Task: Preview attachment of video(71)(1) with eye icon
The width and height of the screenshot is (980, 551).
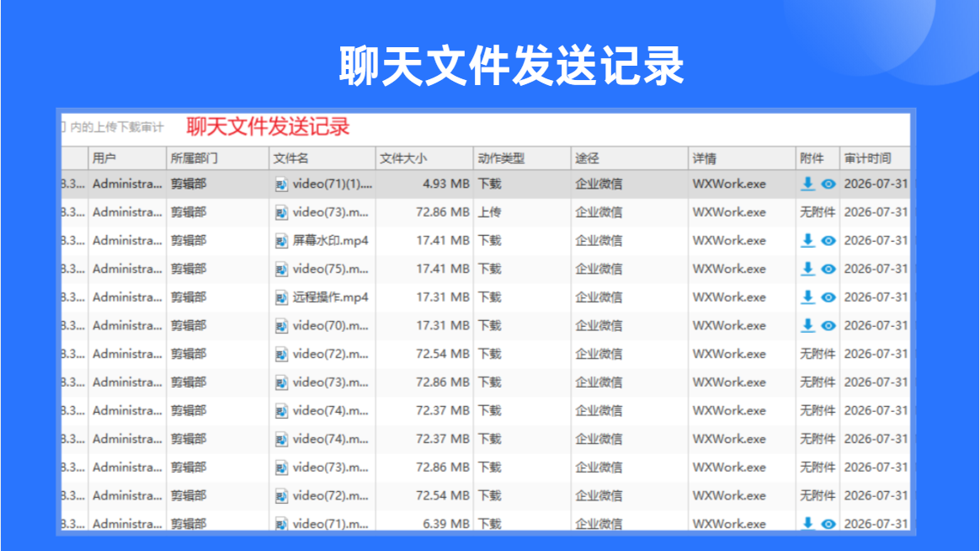Action: 828,184
